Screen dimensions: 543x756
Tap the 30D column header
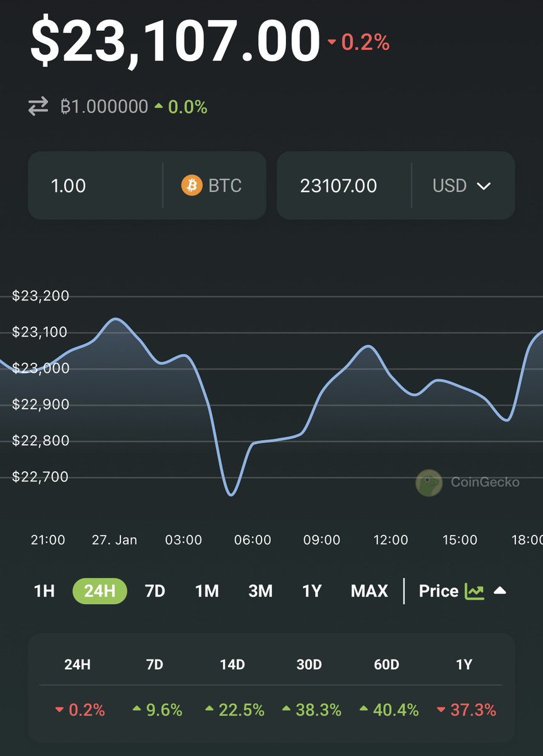tap(309, 665)
